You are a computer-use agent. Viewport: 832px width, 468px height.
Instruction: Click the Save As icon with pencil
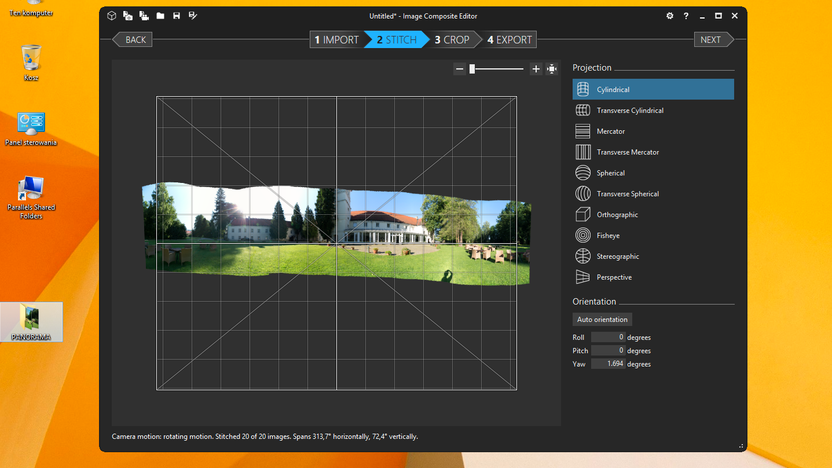[x=193, y=16]
